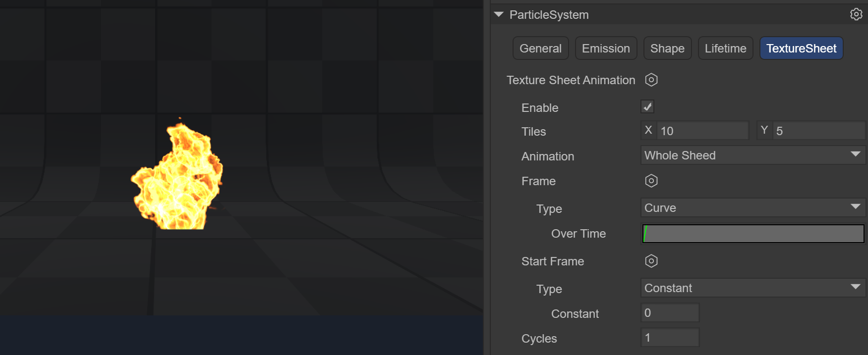Collapse the ParticleSystem section triangle
This screenshot has height=355, width=868.
pyautogui.click(x=499, y=15)
